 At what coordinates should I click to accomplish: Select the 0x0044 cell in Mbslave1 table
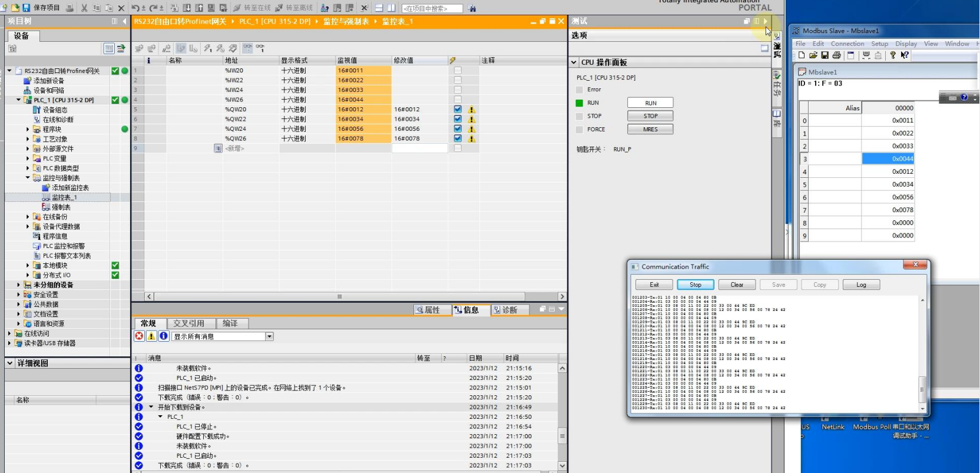coord(888,158)
